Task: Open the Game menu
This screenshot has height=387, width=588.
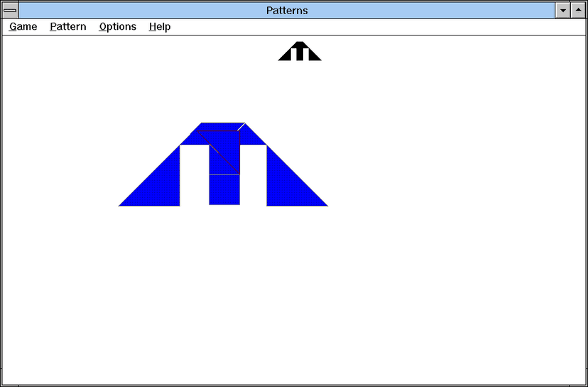Action: tap(23, 26)
